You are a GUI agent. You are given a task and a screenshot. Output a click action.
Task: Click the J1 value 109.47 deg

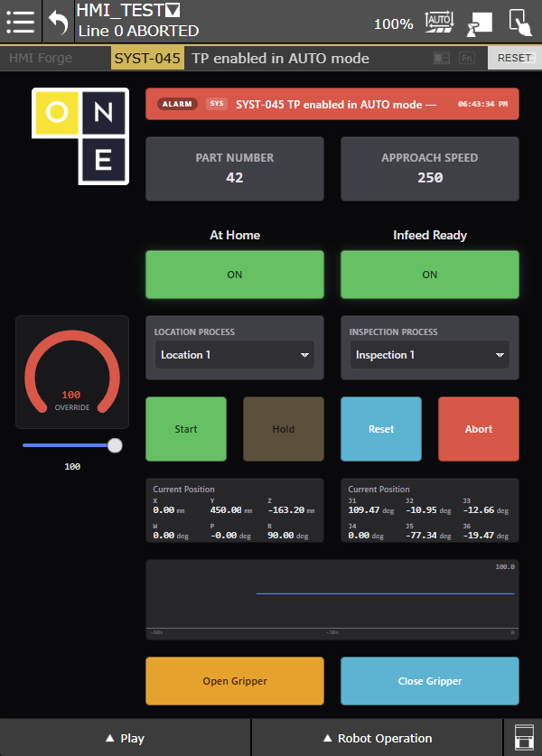(x=370, y=510)
